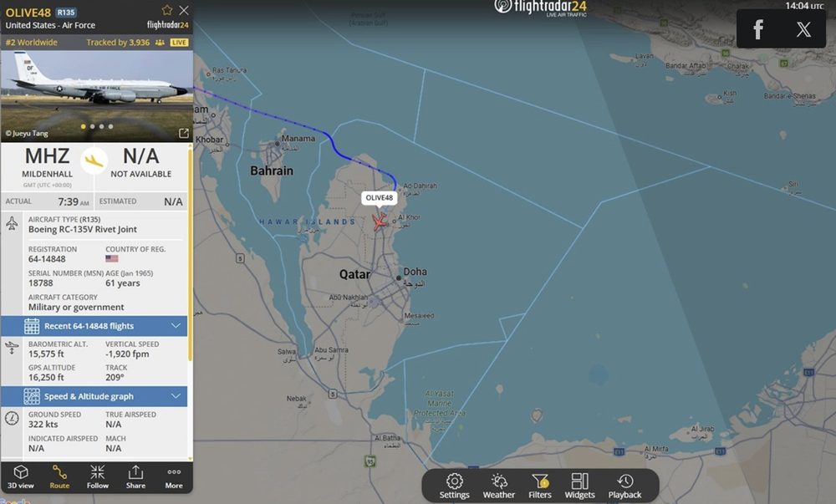Image resolution: width=836 pixels, height=504 pixels.
Task: Click the OLIVE48 aircraft on the map
Action: tap(379, 221)
